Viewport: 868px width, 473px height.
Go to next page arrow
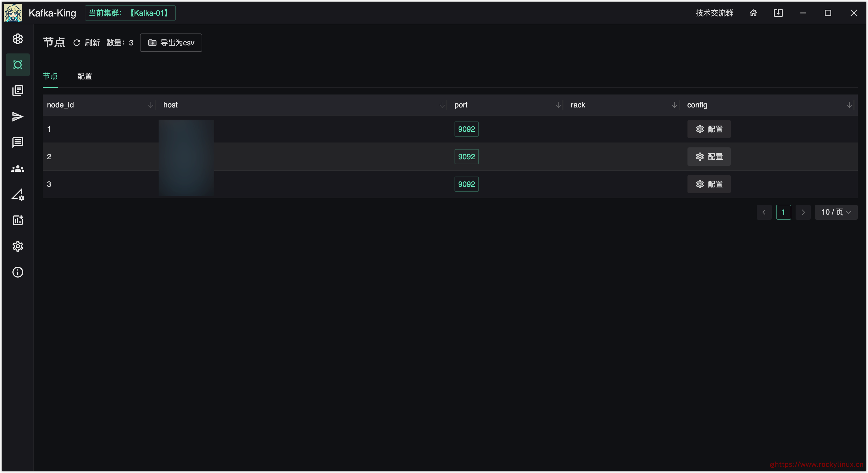803,212
